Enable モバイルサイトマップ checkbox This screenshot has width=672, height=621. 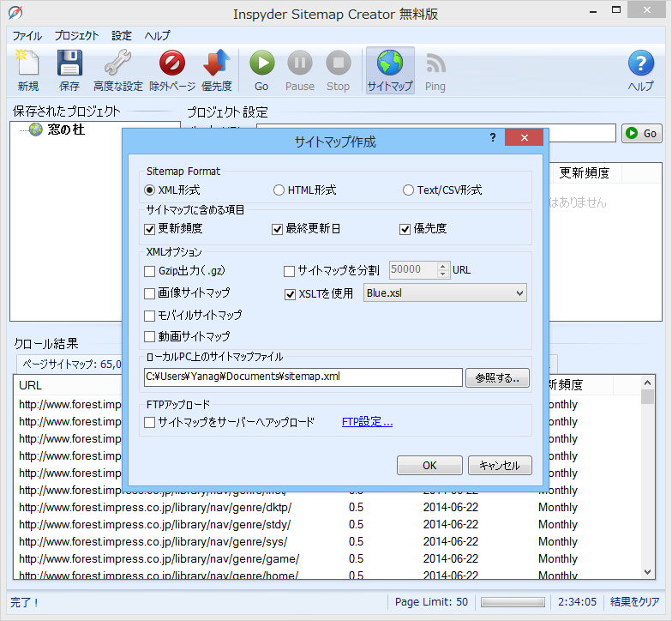[149, 316]
